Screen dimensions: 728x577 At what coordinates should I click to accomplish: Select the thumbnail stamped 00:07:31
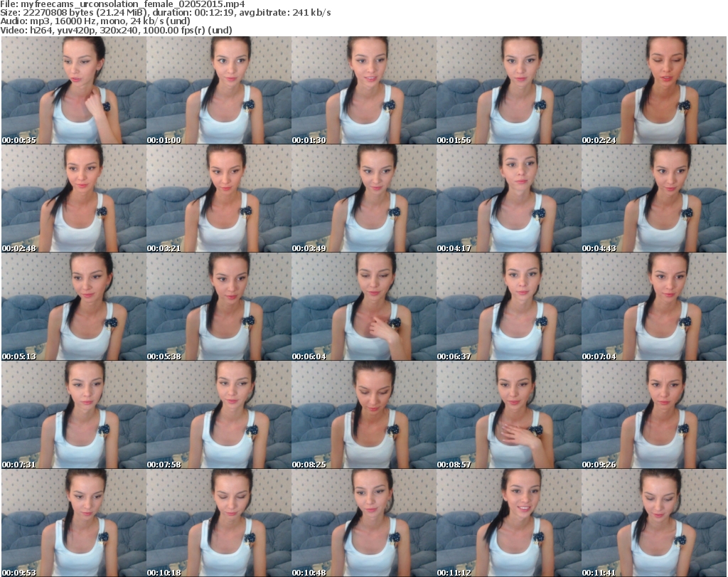74,415
